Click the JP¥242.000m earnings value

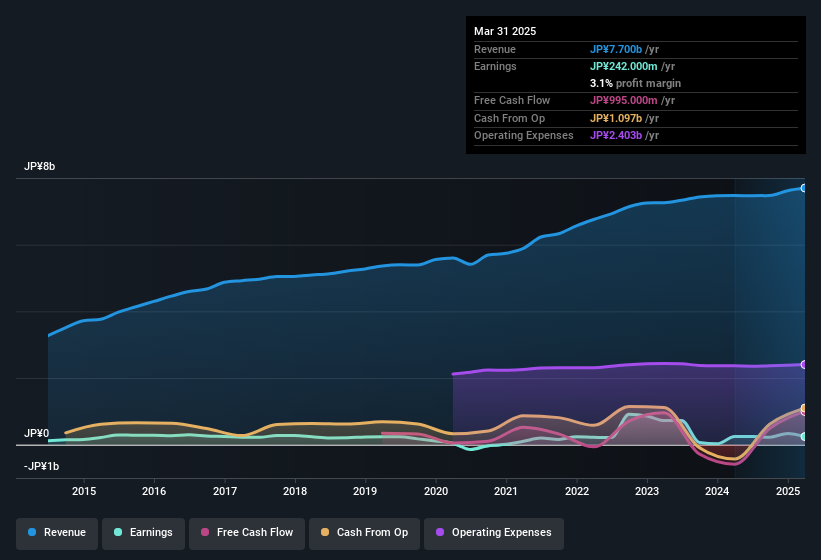coord(624,66)
